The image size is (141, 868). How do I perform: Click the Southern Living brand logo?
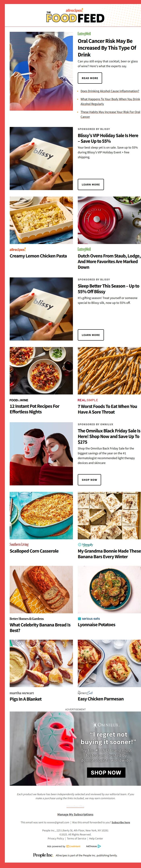19,544
